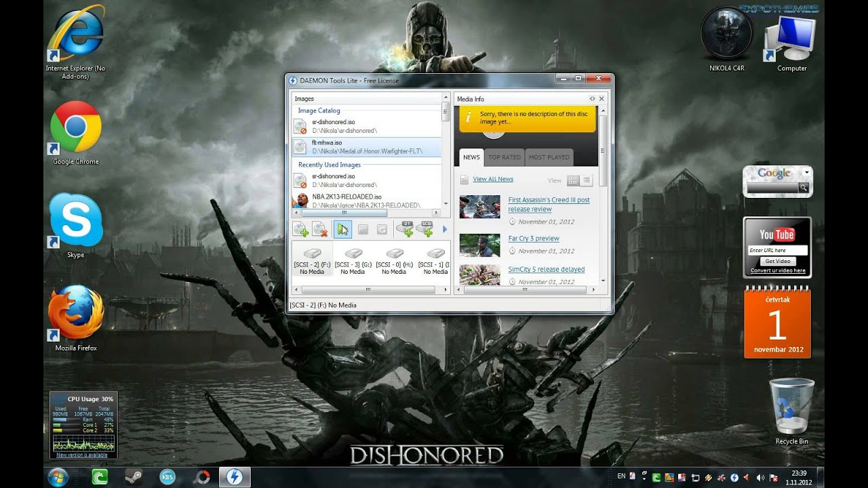Open Steam from the taskbar
868x488 pixels.
[x=134, y=477]
